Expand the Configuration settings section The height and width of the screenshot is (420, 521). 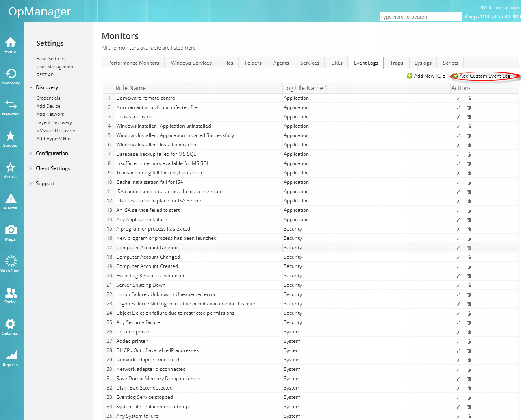(52, 153)
